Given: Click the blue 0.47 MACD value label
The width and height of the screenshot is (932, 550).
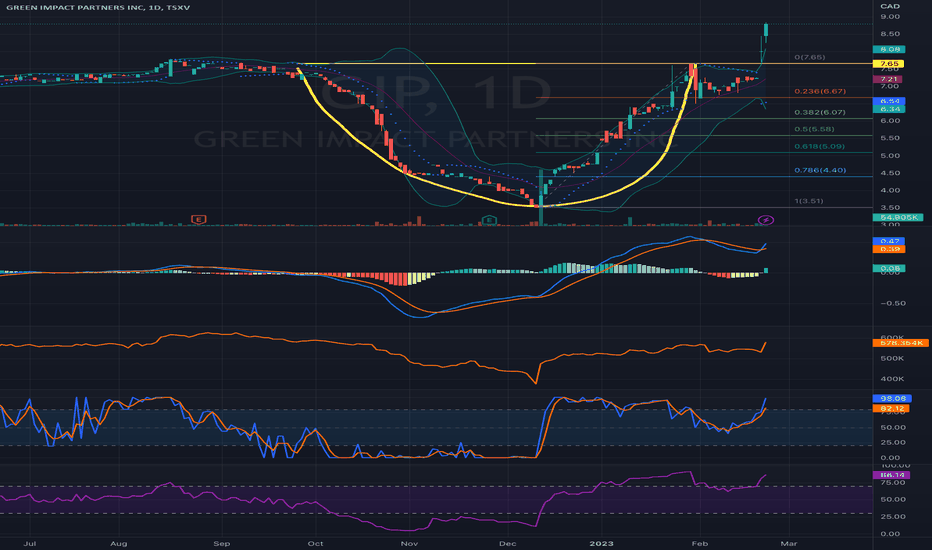Looking at the screenshot, I should click(889, 241).
